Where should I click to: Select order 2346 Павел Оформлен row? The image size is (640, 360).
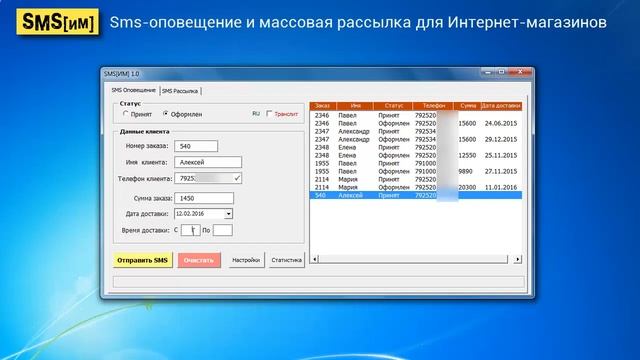pos(416,123)
